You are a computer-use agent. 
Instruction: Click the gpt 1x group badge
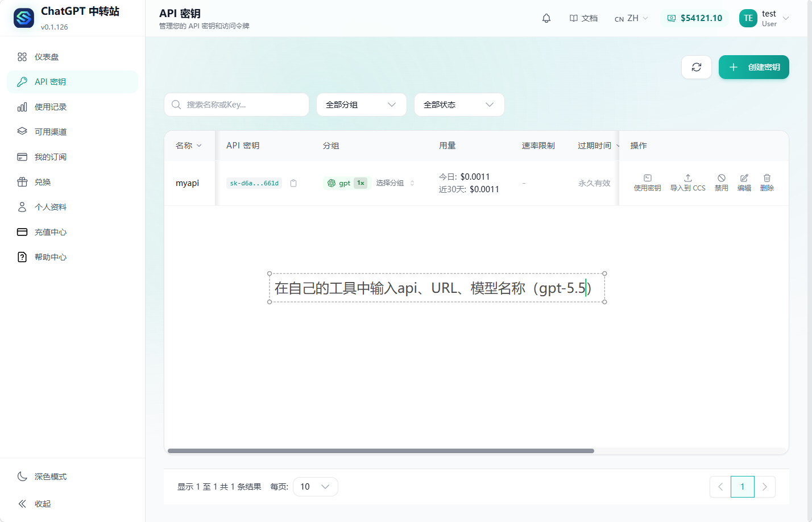(x=347, y=183)
